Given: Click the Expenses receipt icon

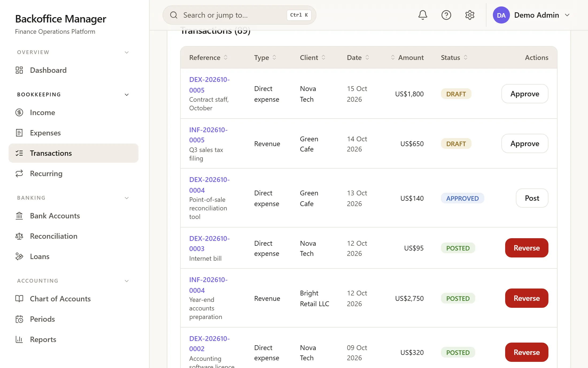Looking at the screenshot, I should pos(19,133).
